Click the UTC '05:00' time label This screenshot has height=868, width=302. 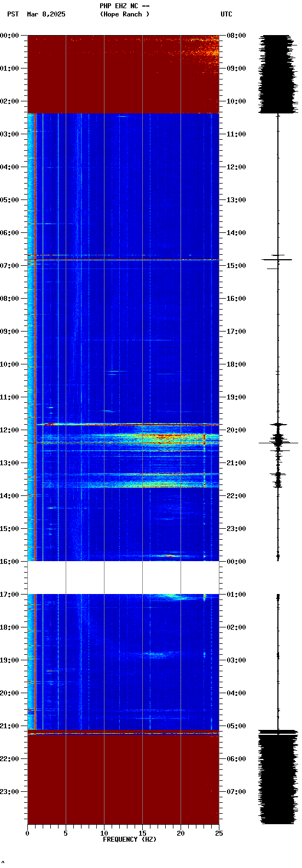point(236,726)
